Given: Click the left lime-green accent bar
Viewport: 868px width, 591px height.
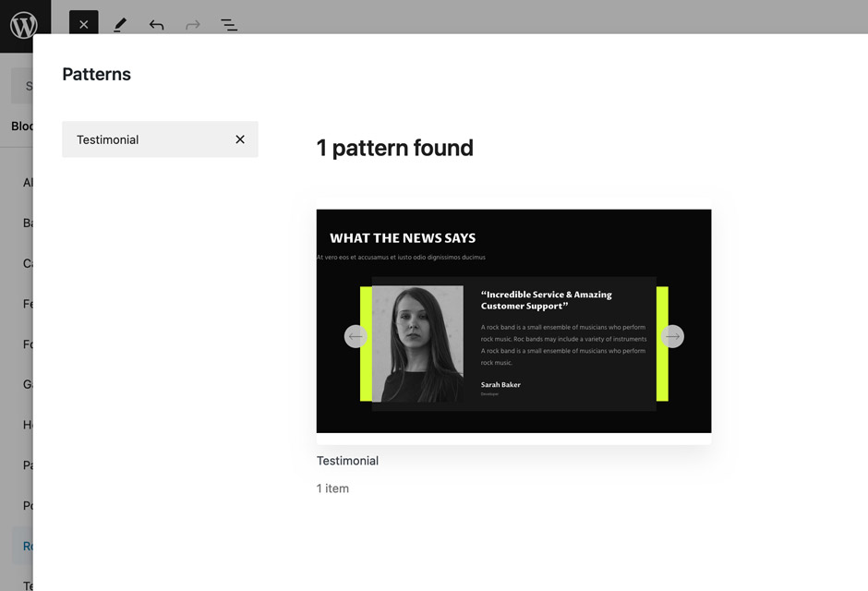Looking at the screenshot, I should (x=366, y=344).
